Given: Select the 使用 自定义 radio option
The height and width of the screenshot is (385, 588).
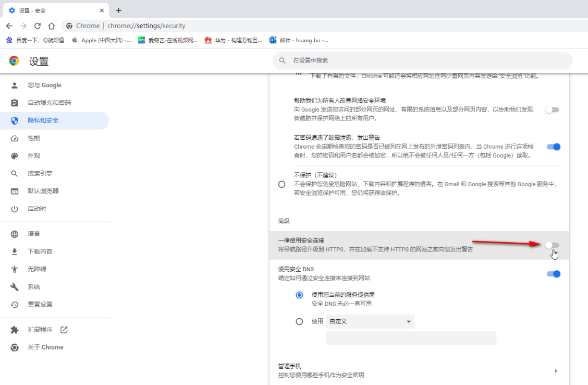Looking at the screenshot, I should pyautogui.click(x=299, y=321).
